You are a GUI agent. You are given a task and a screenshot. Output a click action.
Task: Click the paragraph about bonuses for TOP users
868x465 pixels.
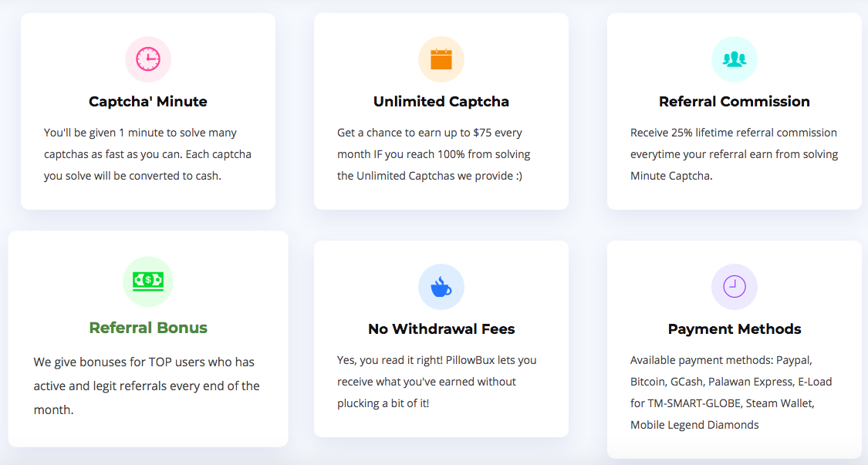[x=147, y=386]
